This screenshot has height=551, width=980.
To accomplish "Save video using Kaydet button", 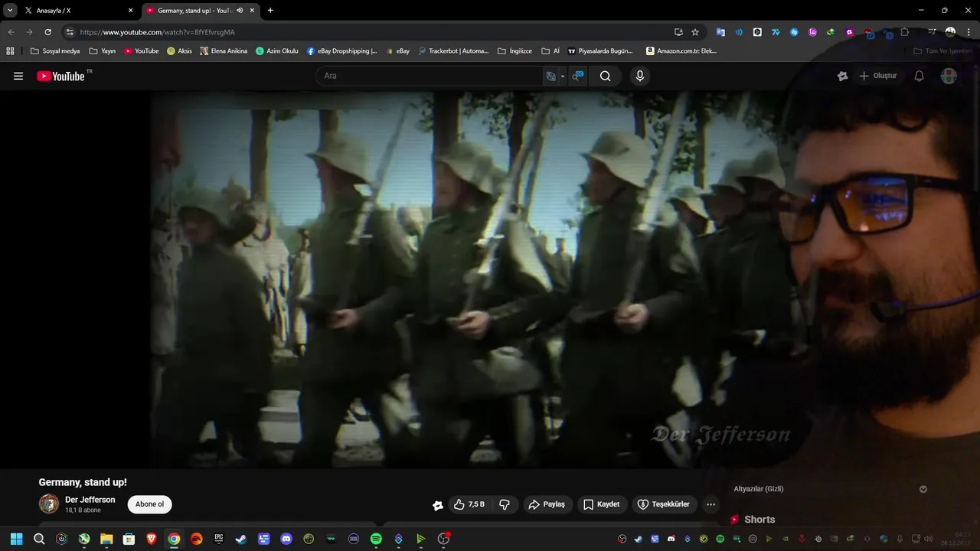I will pyautogui.click(x=602, y=504).
